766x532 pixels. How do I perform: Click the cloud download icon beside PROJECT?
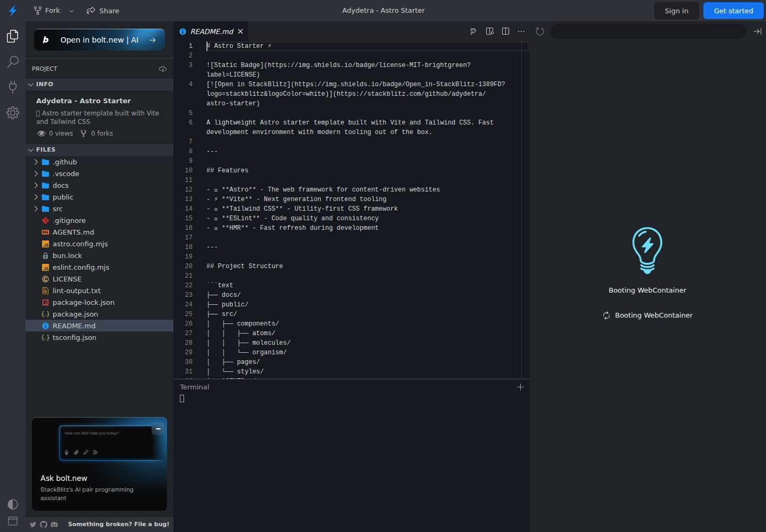click(163, 69)
